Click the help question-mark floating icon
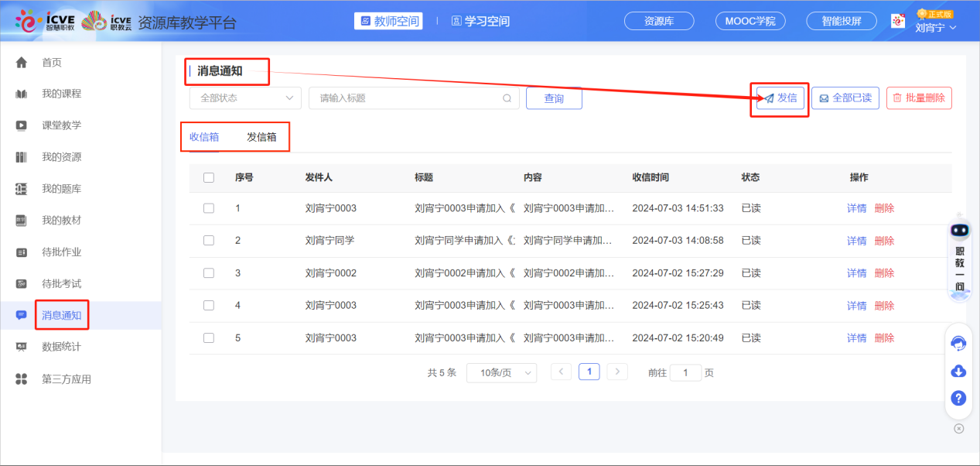980x466 pixels. tap(958, 398)
